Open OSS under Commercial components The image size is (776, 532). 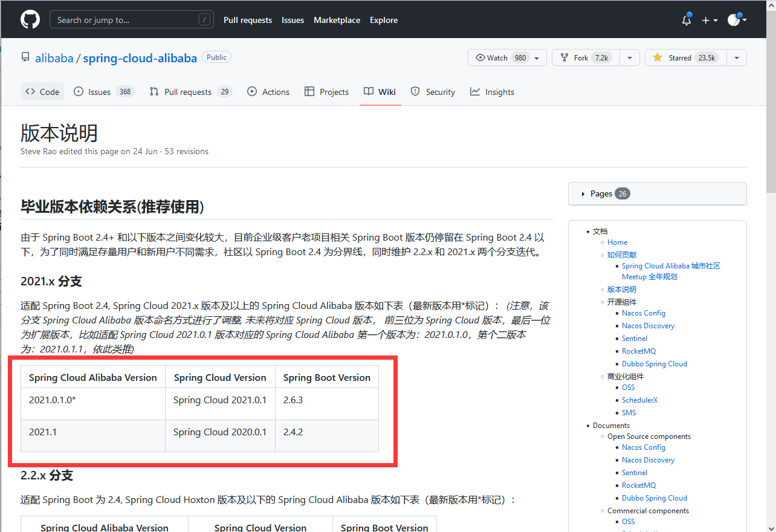point(629,522)
